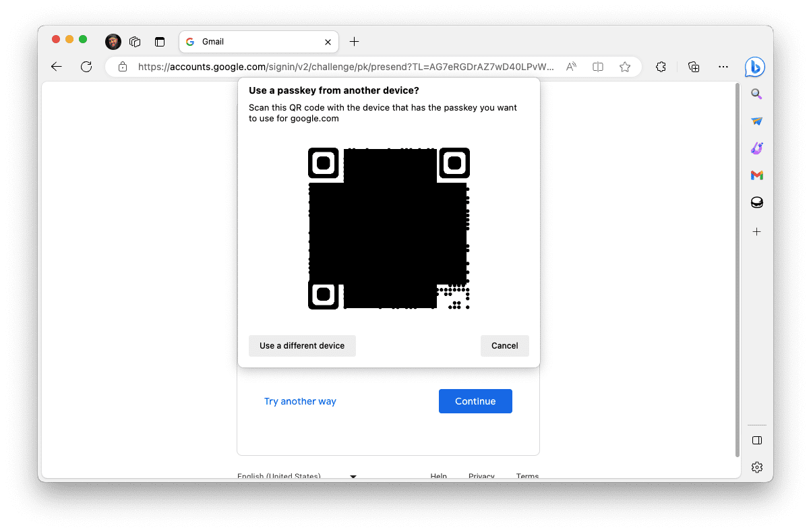Open the Privacy footer link

click(481, 477)
